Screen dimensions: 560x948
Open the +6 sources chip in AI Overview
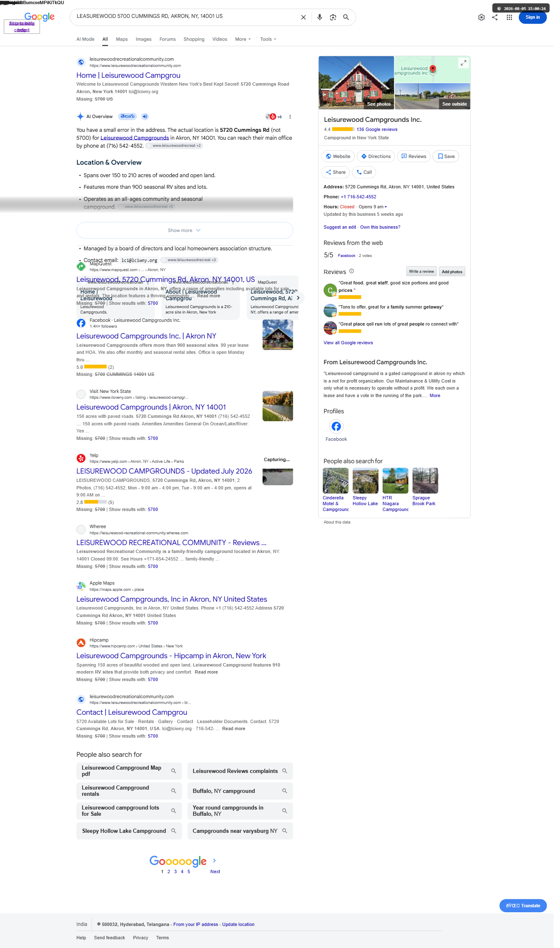point(274,117)
